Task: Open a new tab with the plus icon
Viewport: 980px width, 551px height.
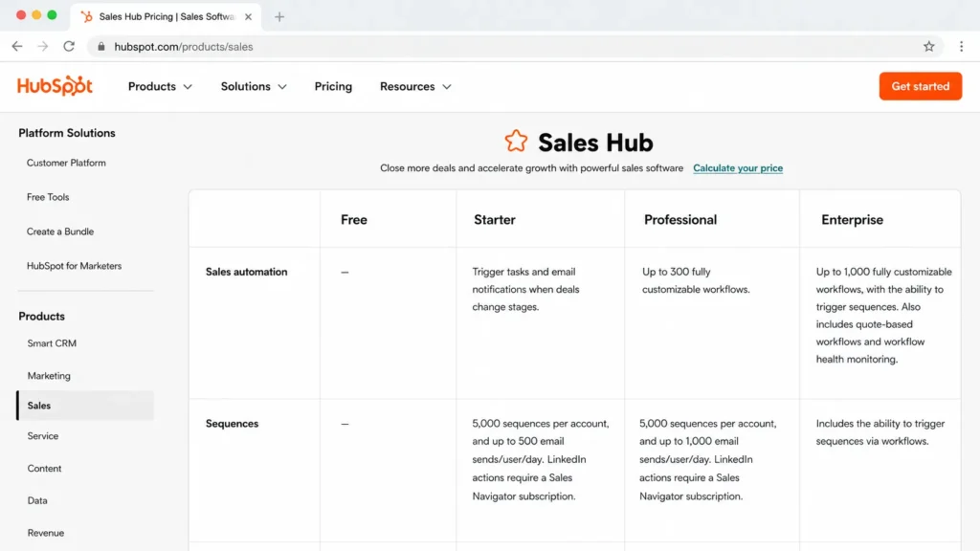Action: pos(279,17)
